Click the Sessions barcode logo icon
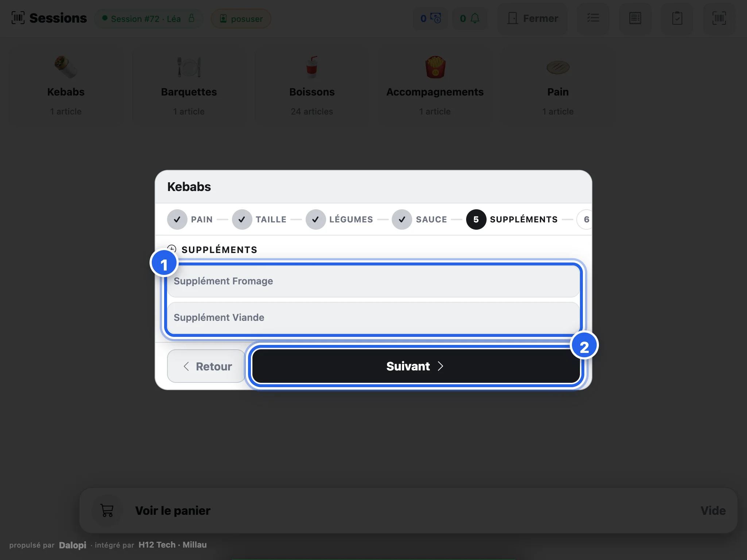Viewport: 747px width, 560px height. (18, 18)
